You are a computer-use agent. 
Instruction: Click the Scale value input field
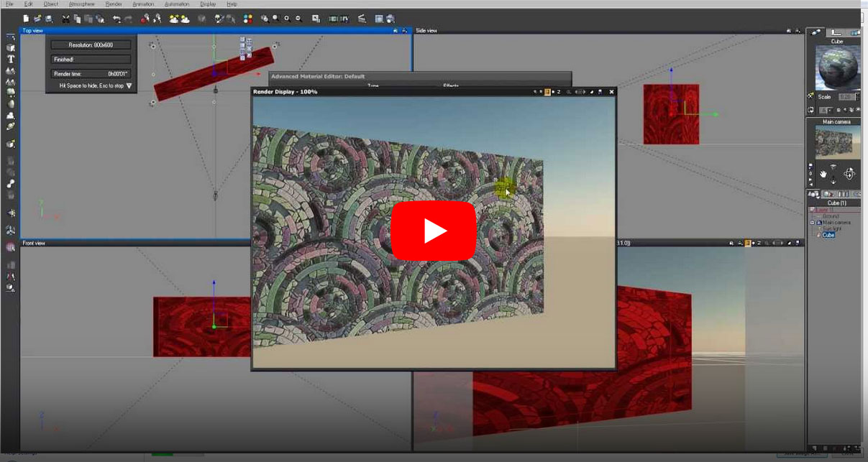point(846,97)
